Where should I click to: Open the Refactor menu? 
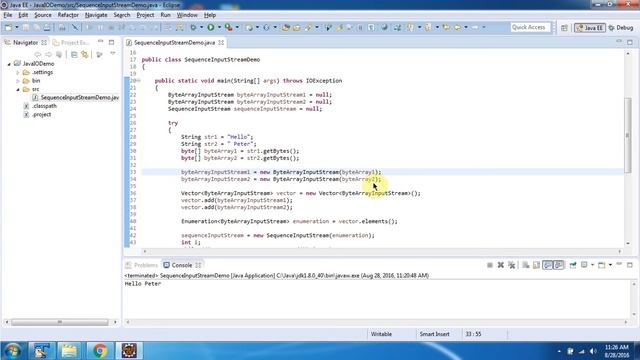point(68,15)
